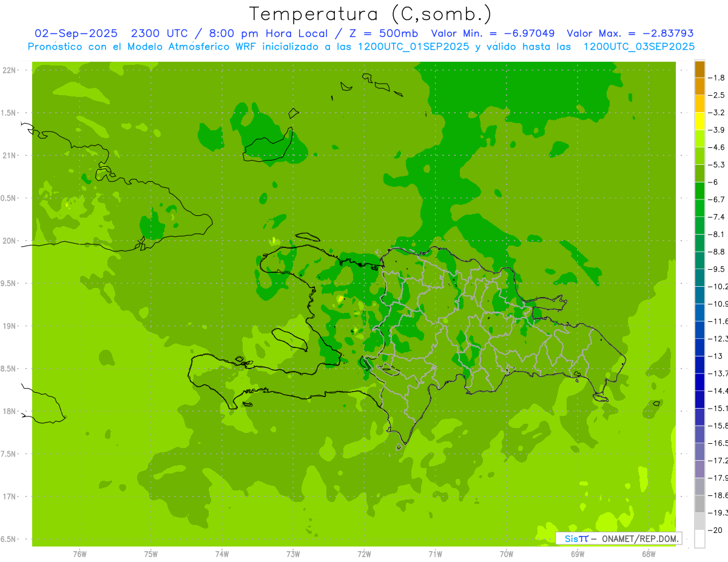728x562 pixels.
Task: Click the '-13' colorbar value
Action: [716, 356]
